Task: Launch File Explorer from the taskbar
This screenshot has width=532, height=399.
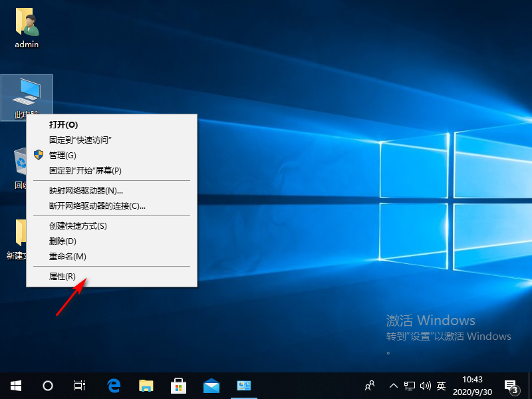Action: coord(146,386)
